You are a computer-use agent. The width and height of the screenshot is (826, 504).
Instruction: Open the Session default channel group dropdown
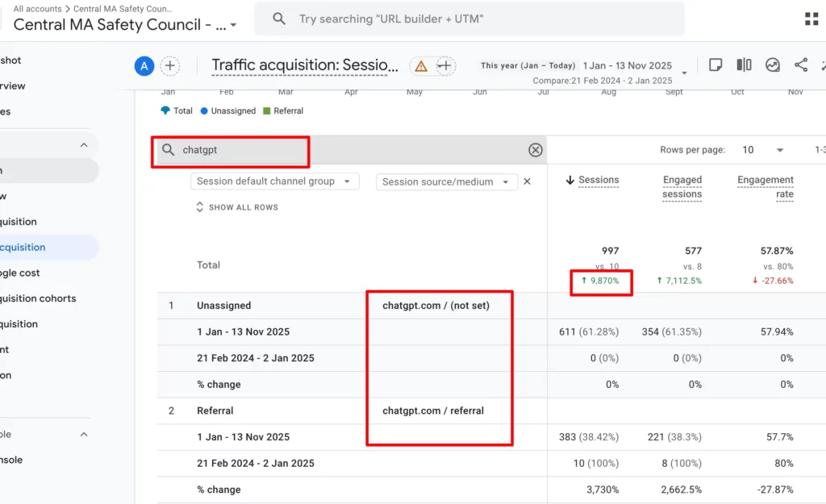pos(274,181)
